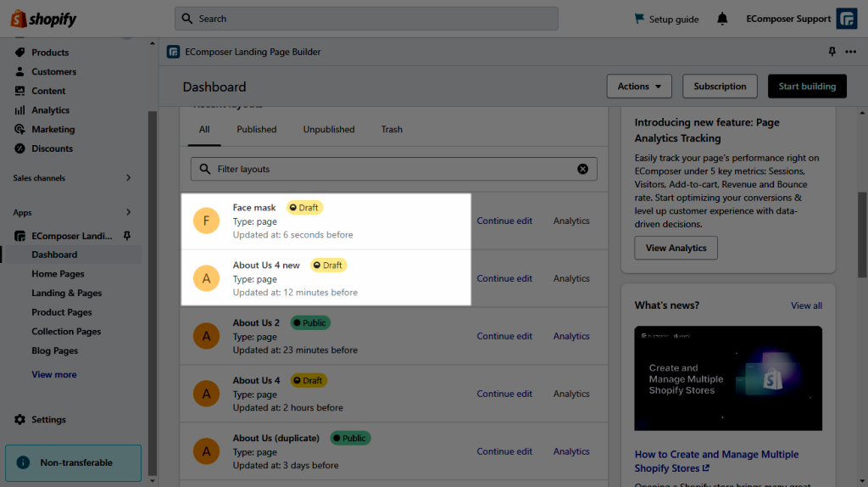Click the Start building button

click(807, 87)
